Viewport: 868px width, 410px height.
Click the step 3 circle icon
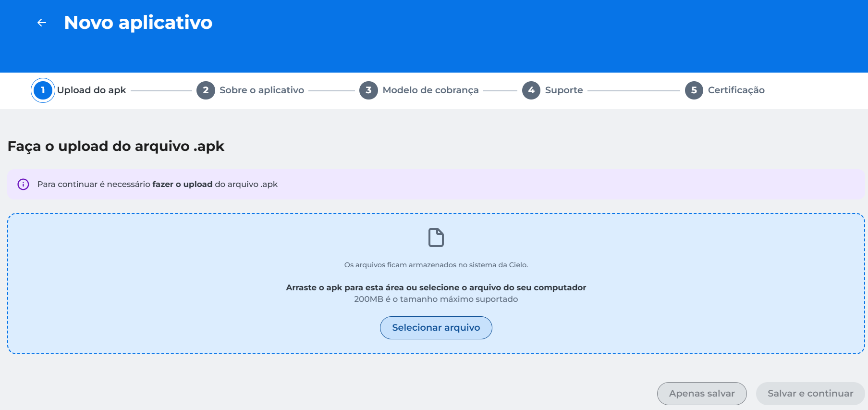click(x=368, y=90)
